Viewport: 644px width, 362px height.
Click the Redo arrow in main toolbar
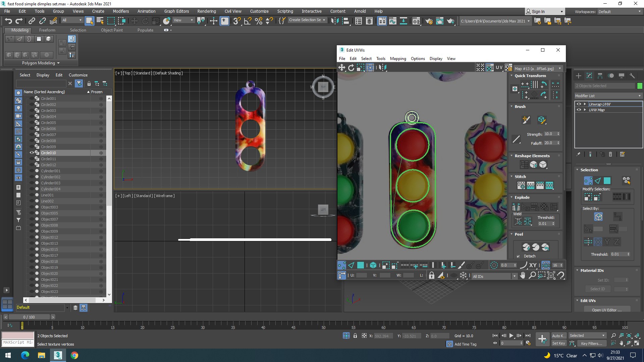pyautogui.click(x=19, y=21)
